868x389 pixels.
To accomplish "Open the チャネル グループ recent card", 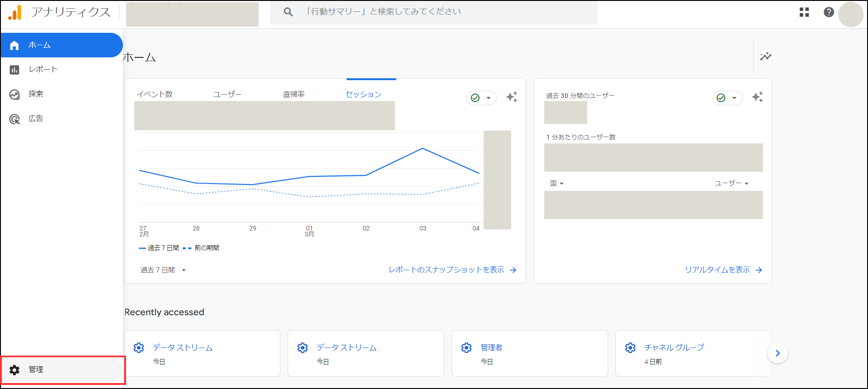I will [694, 353].
